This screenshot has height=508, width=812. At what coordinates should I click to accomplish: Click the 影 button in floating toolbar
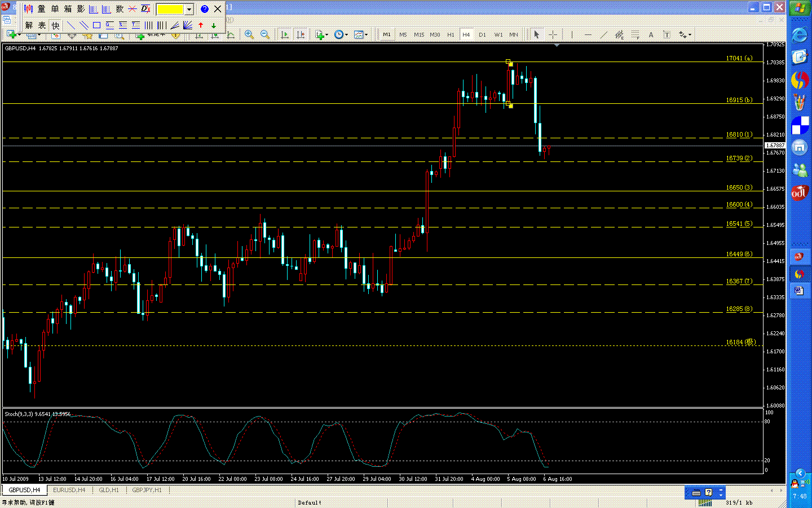pyautogui.click(x=81, y=9)
